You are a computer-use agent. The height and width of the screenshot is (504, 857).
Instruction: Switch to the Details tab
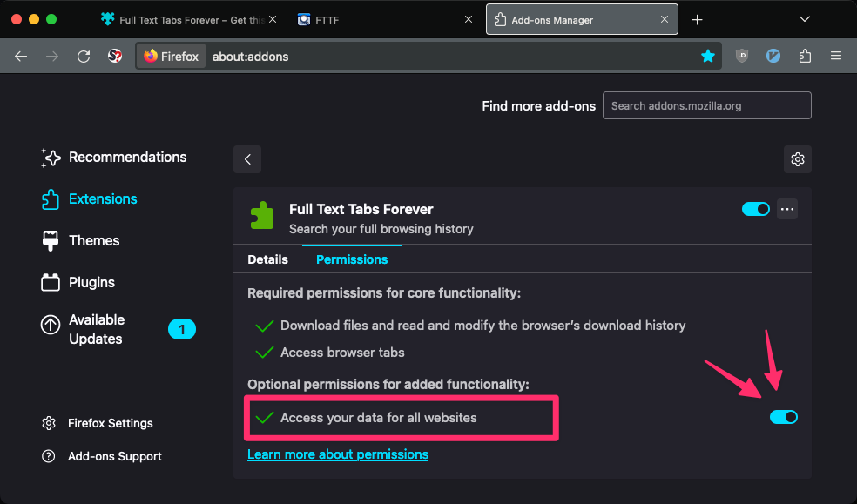click(267, 259)
